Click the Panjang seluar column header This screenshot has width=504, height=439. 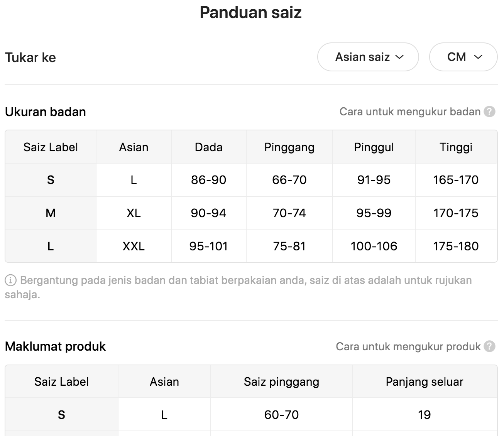pos(425,382)
